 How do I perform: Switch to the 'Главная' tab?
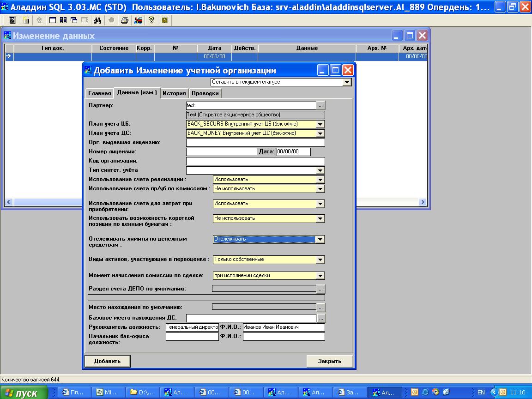click(99, 93)
